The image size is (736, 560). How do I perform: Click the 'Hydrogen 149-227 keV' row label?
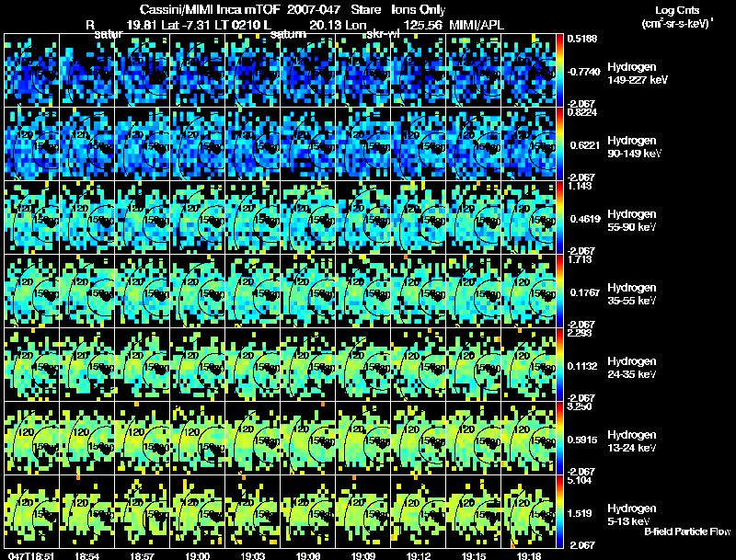point(638,74)
